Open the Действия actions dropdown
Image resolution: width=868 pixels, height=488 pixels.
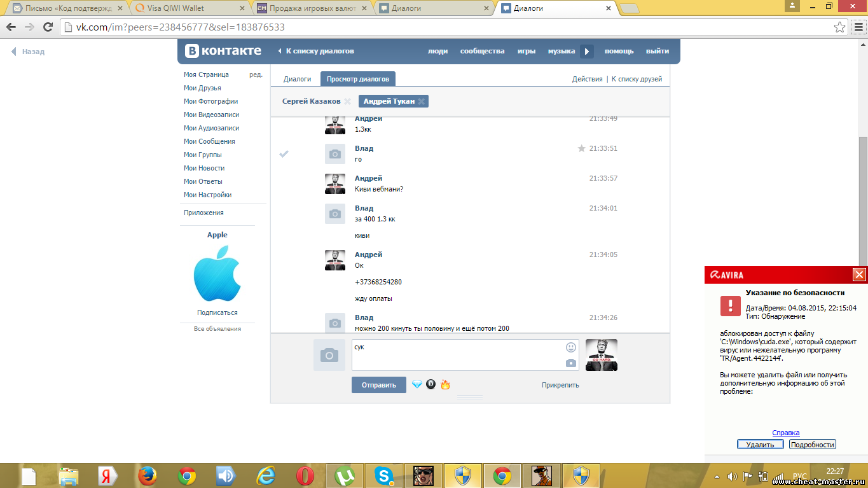point(587,79)
